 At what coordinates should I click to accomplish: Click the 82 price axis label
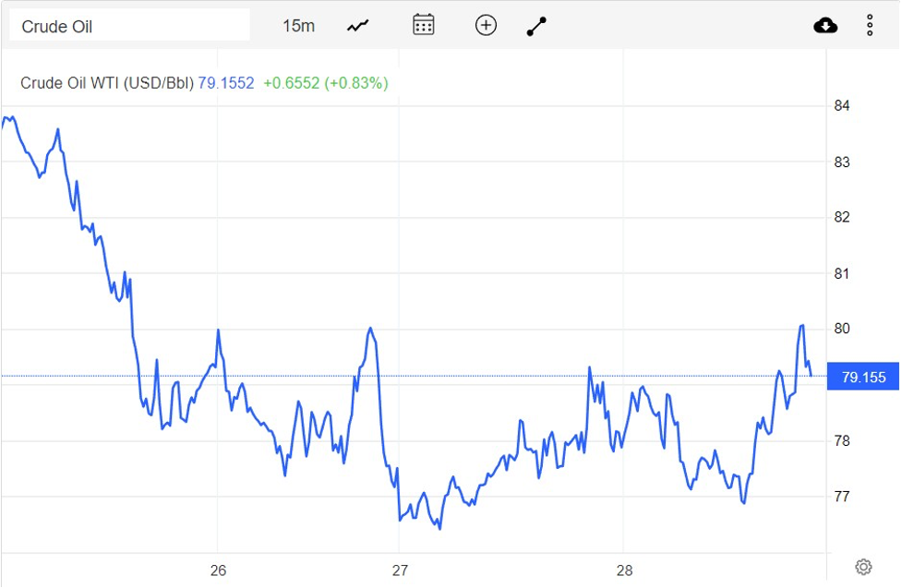point(842,218)
